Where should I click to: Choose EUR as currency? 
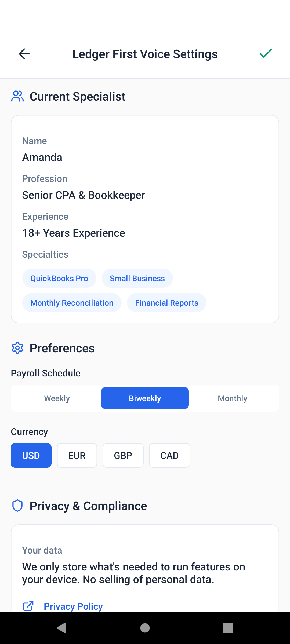77,455
